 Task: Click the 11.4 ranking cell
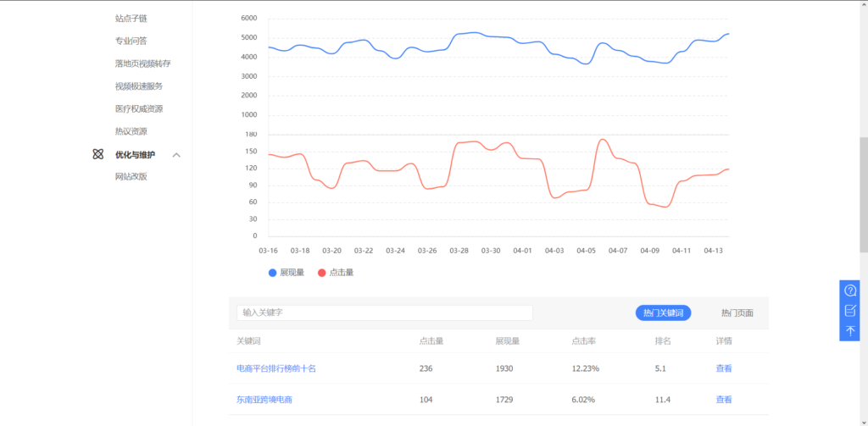pos(663,400)
